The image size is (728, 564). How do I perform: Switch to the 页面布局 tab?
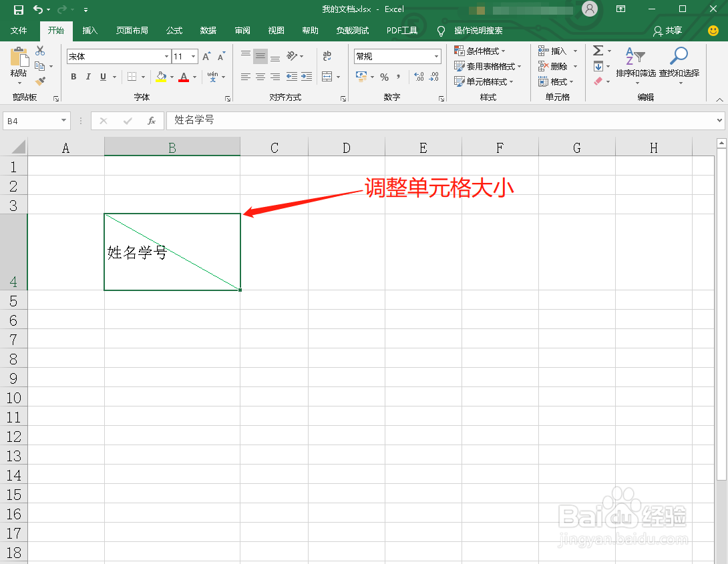(132, 31)
